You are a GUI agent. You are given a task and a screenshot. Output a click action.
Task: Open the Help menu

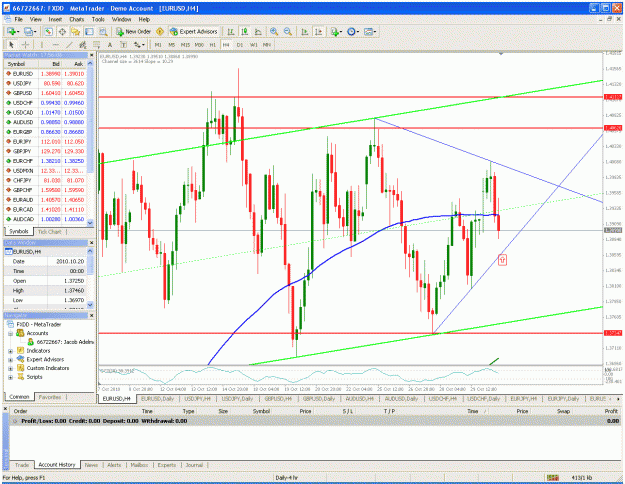144,19
